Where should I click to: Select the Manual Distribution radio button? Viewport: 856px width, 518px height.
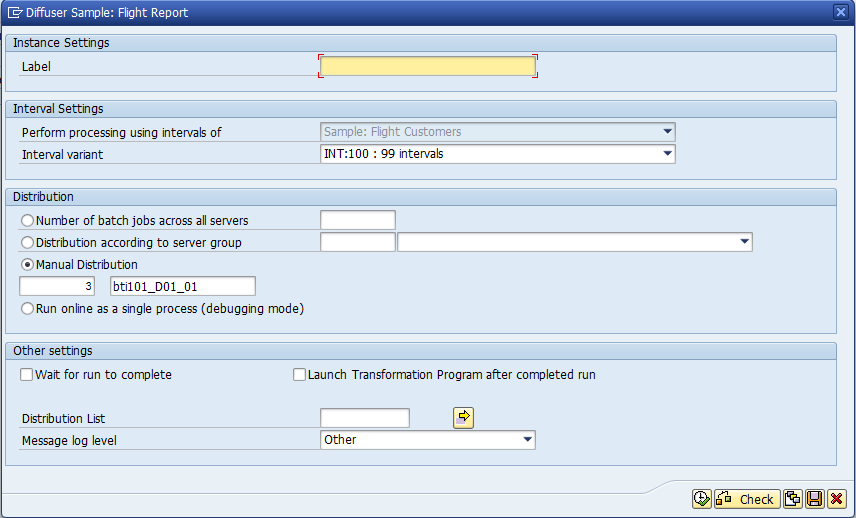pos(27,265)
